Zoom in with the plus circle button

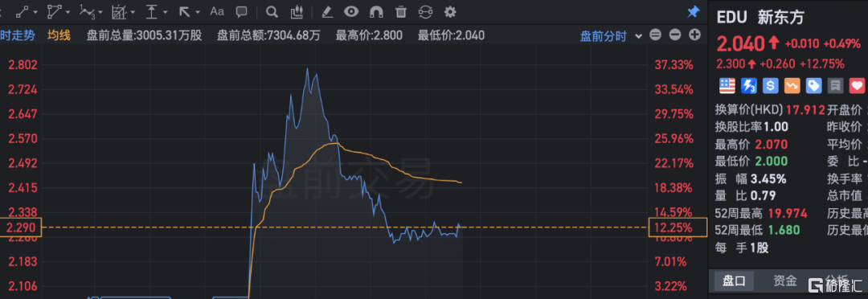694,35
